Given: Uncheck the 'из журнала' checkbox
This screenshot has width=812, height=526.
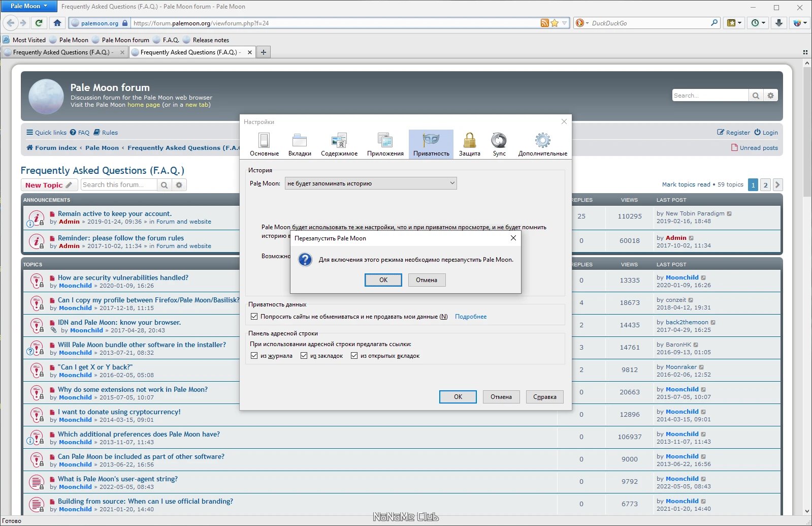Looking at the screenshot, I should click(254, 356).
